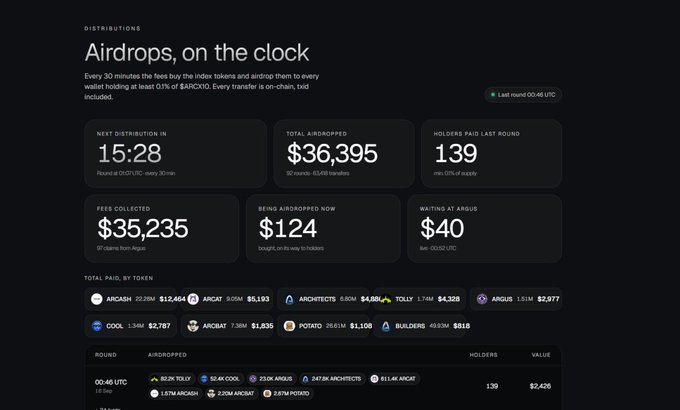Select the 52.4K COOL airdrop chip
Viewport: 680px width, 410px height.
pos(221,379)
